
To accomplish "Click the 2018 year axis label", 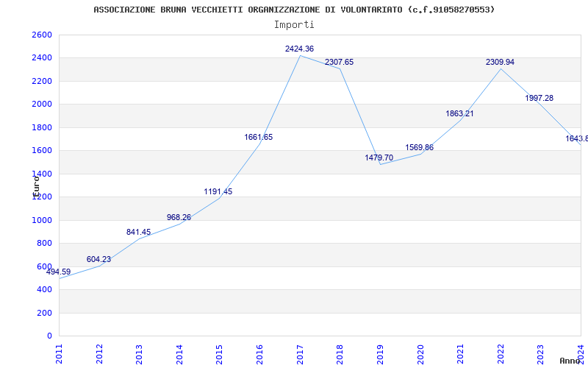I will pos(340,354).
